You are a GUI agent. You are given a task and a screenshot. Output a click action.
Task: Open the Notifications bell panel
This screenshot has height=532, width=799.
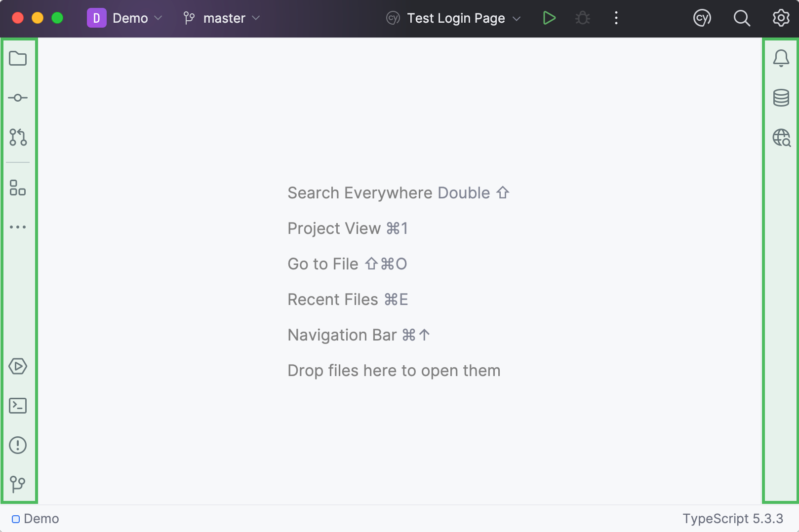point(781,58)
